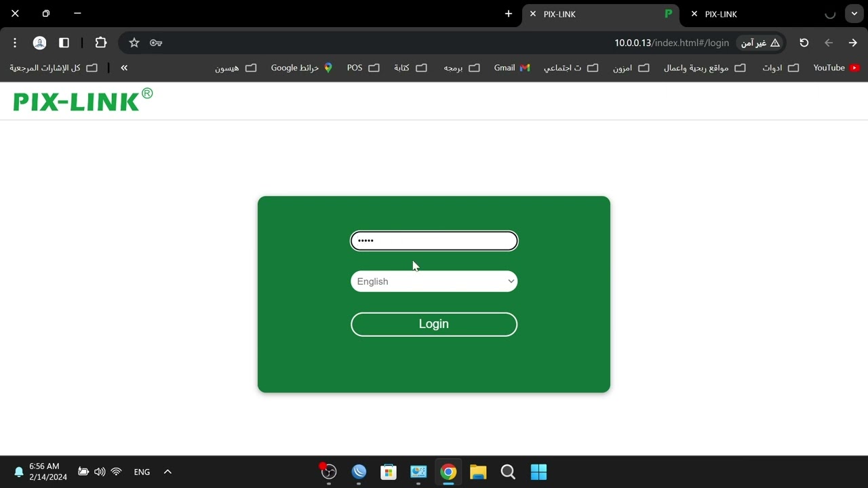Open the Windows Start menu
Image resolution: width=868 pixels, height=488 pixels.
point(538,472)
